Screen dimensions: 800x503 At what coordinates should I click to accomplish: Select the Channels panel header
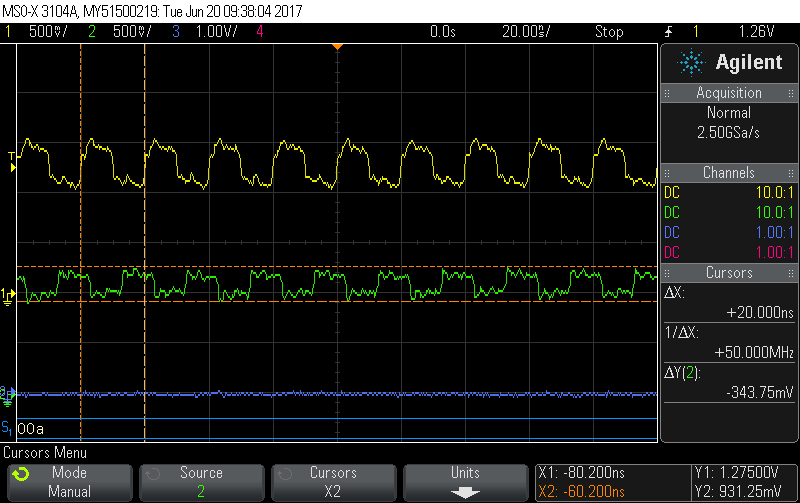[x=729, y=173]
